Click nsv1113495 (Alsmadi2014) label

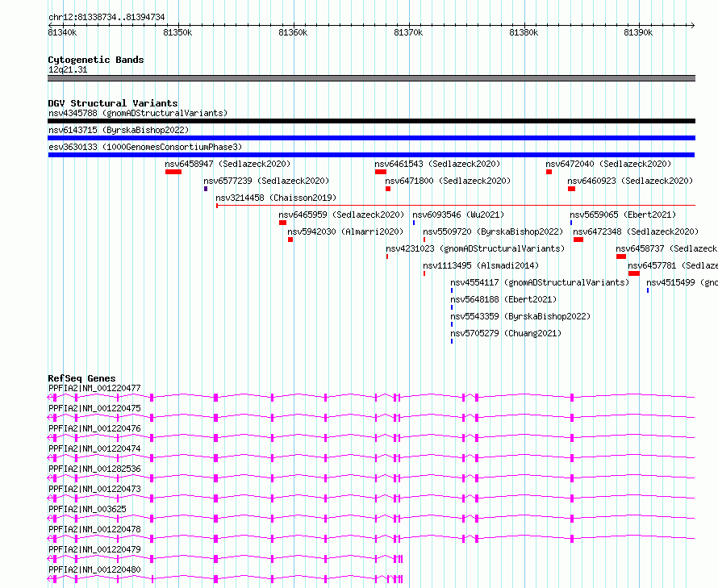coord(481,265)
